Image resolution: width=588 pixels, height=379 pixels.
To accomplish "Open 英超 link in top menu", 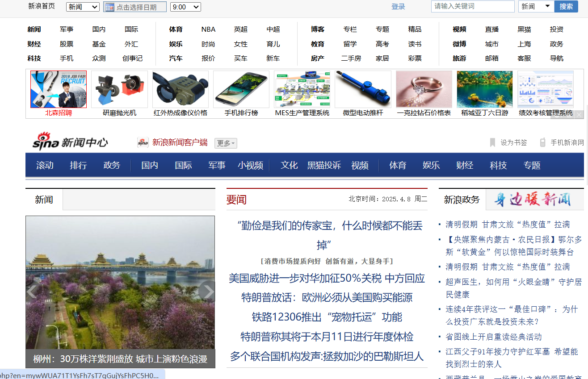I will [x=240, y=29].
